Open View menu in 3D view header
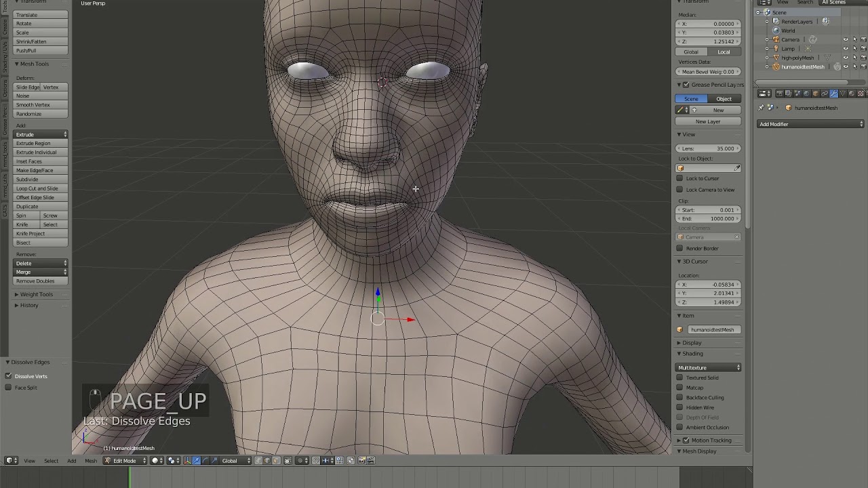Viewport: 868px width, 488px height. click(x=29, y=461)
